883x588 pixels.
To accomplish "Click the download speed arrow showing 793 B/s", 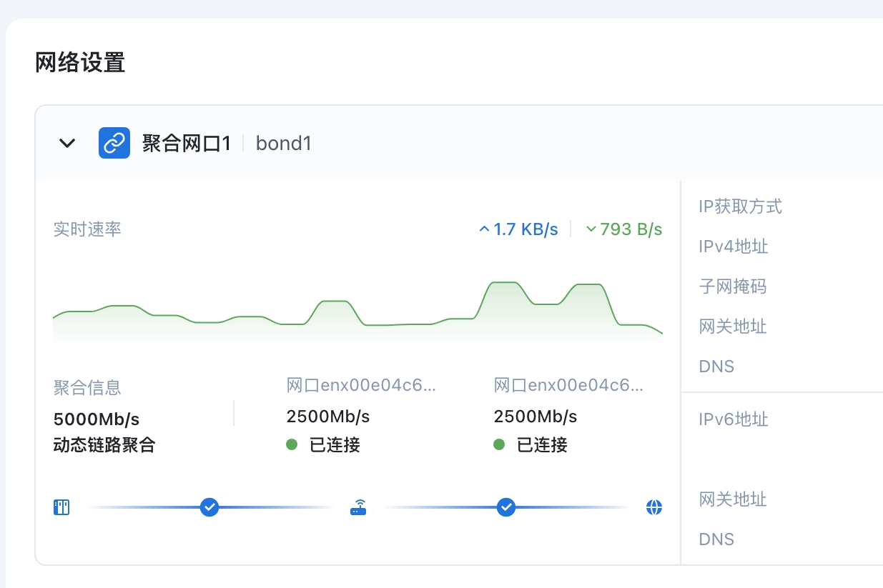I will click(591, 229).
